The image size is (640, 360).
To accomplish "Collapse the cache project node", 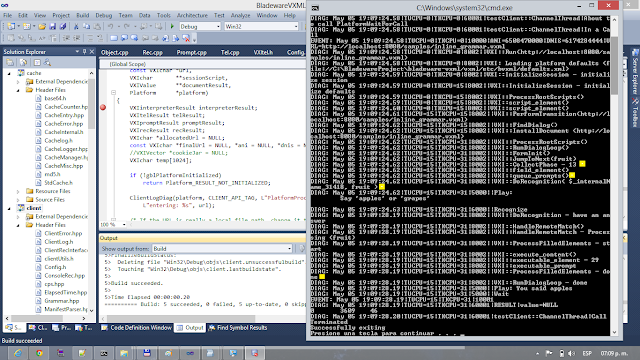I will [9, 73].
